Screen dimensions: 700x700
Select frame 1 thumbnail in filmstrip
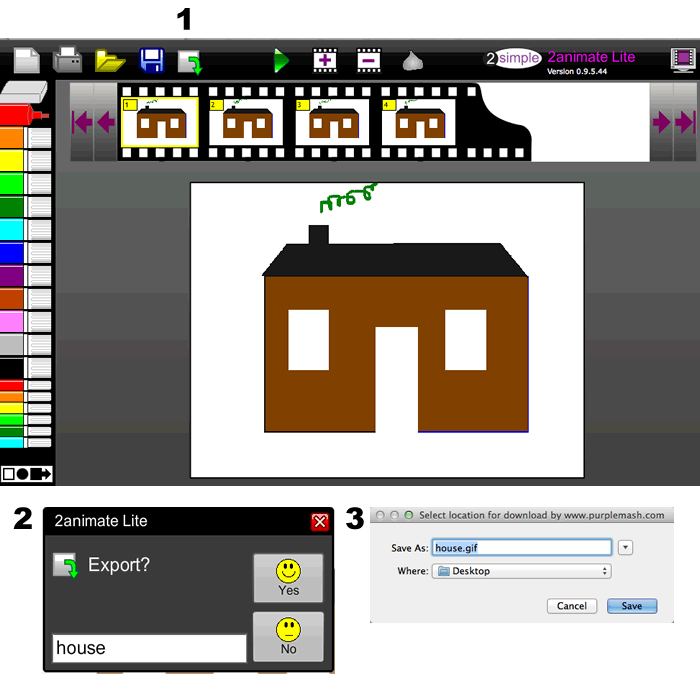[160, 122]
